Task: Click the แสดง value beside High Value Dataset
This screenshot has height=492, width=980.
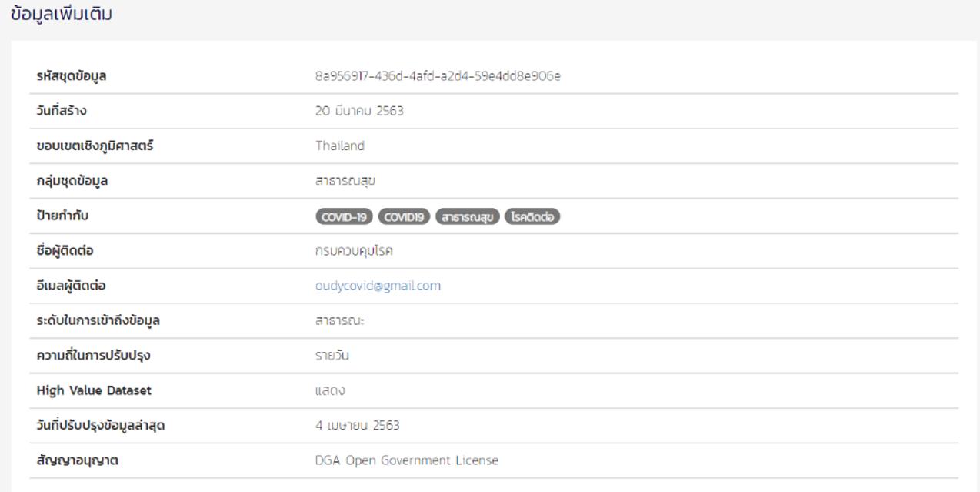Action: pos(329,390)
